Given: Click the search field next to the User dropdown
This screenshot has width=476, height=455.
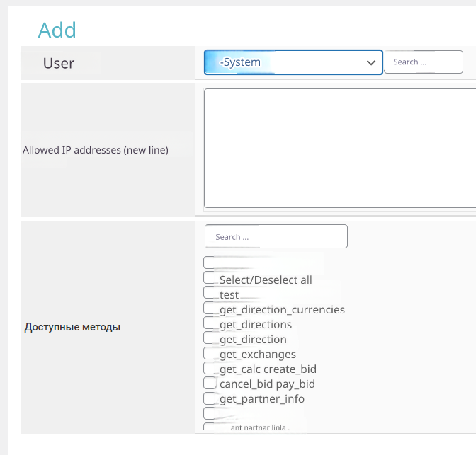Looking at the screenshot, I should tap(423, 62).
